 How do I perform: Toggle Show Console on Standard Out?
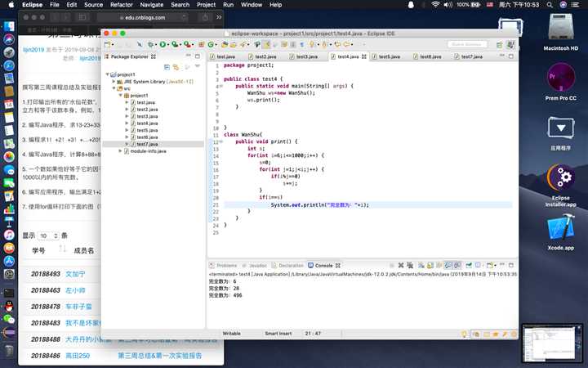click(448, 265)
